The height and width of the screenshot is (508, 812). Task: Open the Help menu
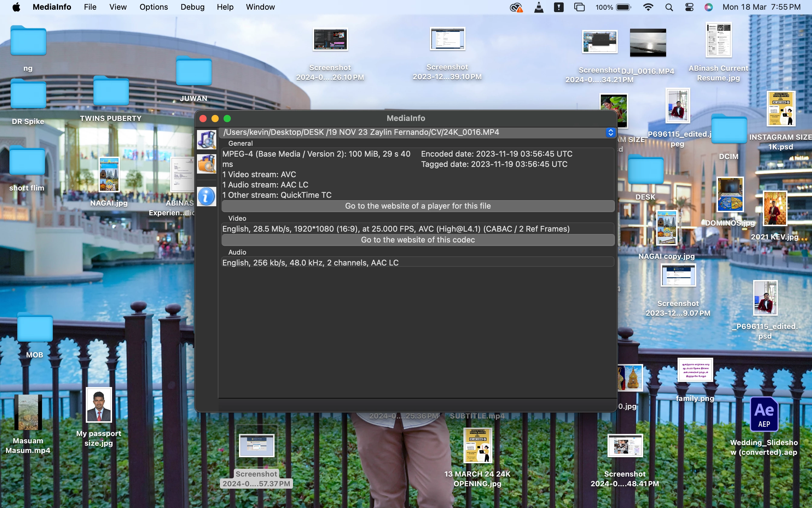click(225, 7)
